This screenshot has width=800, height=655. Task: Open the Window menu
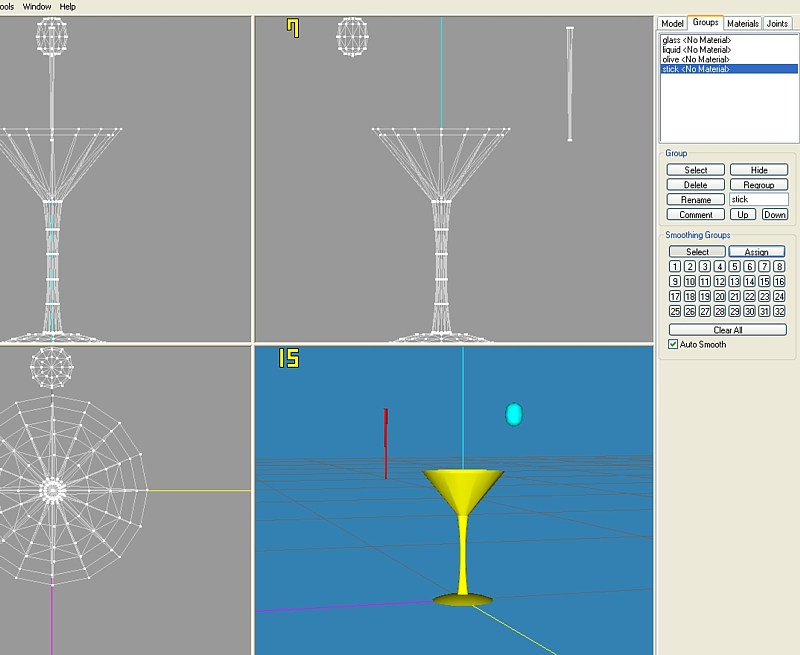37,6
